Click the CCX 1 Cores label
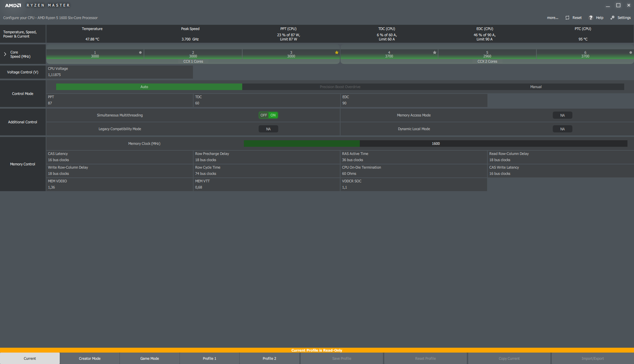The width and height of the screenshot is (634, 364). (x=193, y=61)
